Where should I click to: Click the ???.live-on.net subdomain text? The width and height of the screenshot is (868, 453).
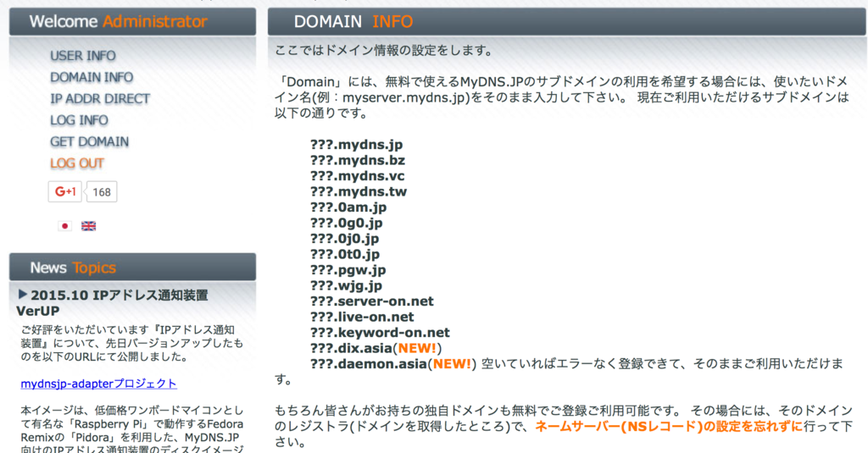click(362, 317)
